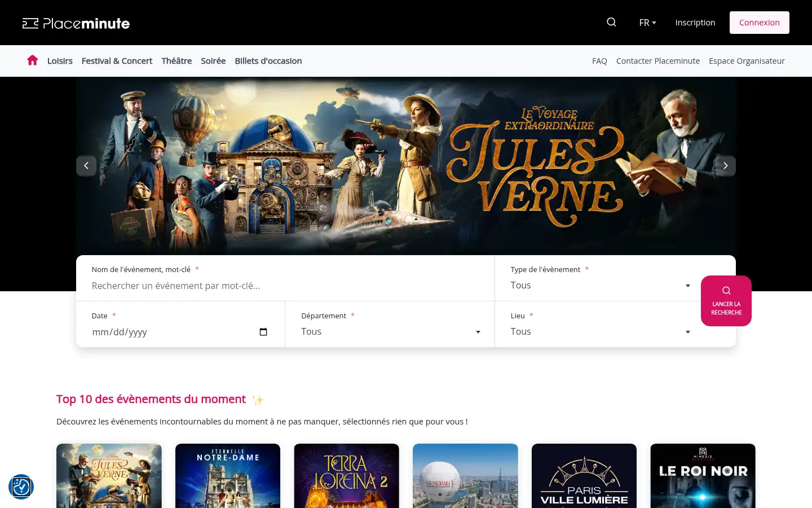Open the Loisirs menu
The width and height of the screenshot is (812, 508).
point(60,61)
